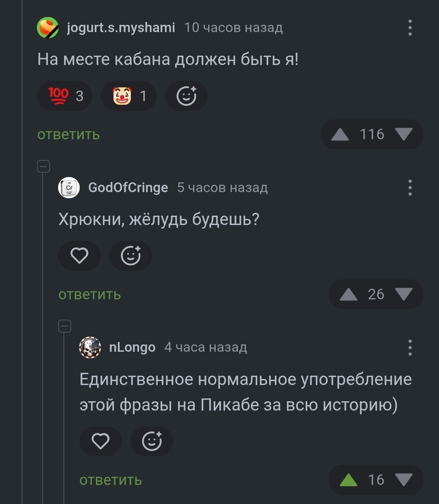The height and width of the screenshot is (504, 439).
Task: Like GodOfCringe's comment with heart
Action: coord(79,256)
